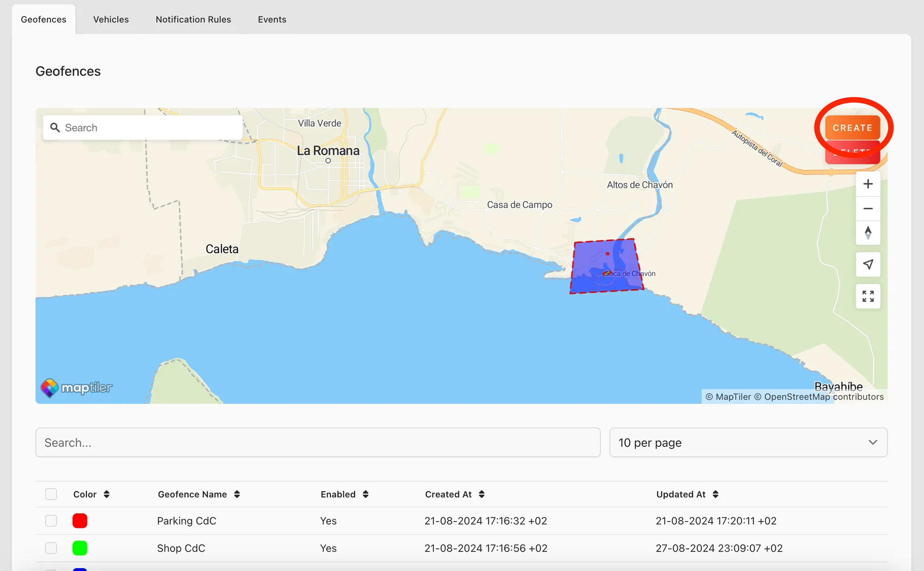
Task: Click the orange CREATE button
Action: (x=852, y=128)
